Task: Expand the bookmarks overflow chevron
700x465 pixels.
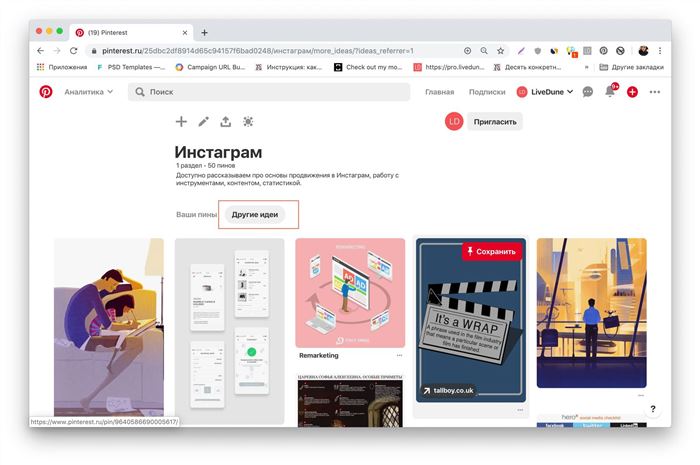Action: tap(586, 67)
